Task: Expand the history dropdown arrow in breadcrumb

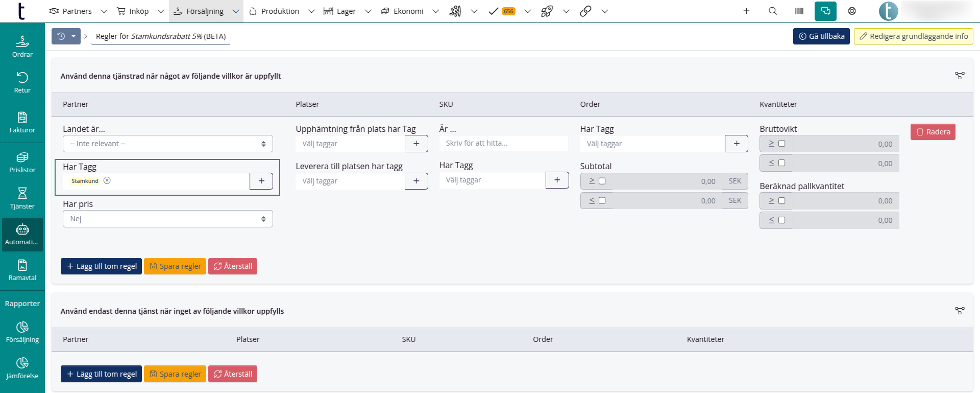Action: tap(73, 36)
